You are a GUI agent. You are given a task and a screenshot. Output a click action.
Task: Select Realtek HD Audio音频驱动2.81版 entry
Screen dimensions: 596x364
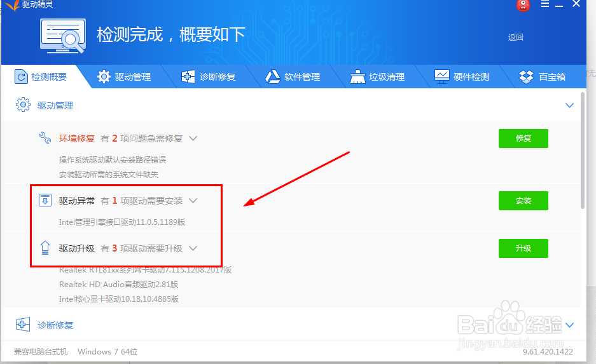pyautogui.click(x=118, y=285)
